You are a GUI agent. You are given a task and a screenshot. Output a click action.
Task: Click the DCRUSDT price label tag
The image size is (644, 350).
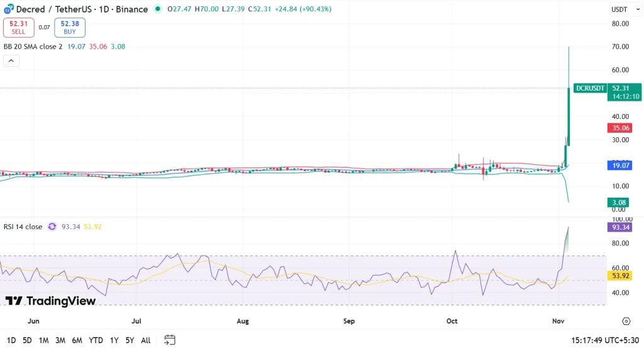pos(590,88)
